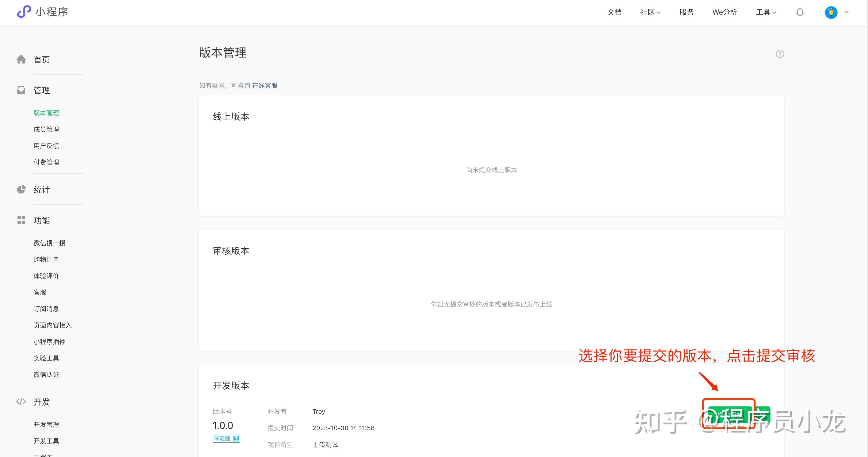Click the help question mark icon
868x457 pixels.
point(780,54)
